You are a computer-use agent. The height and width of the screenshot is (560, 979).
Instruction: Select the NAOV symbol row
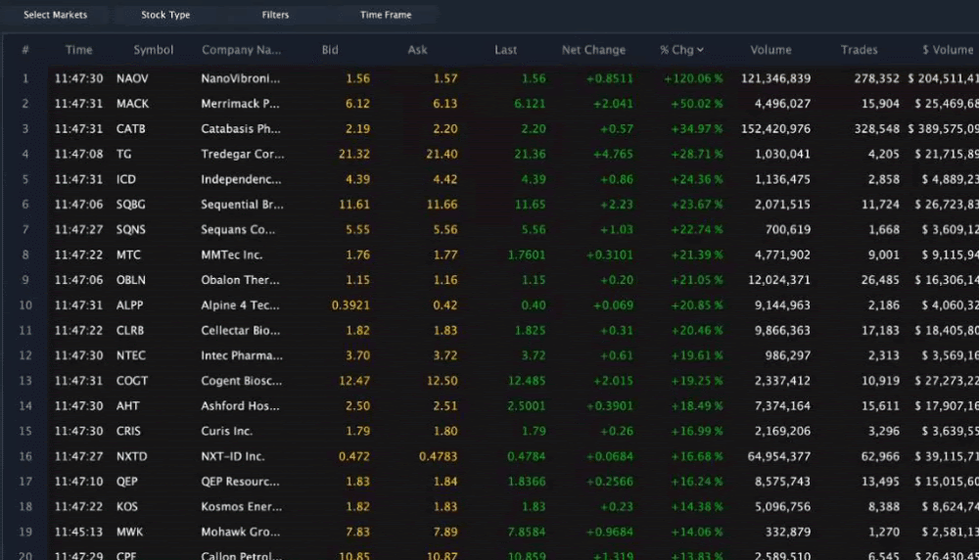[132, 78]
